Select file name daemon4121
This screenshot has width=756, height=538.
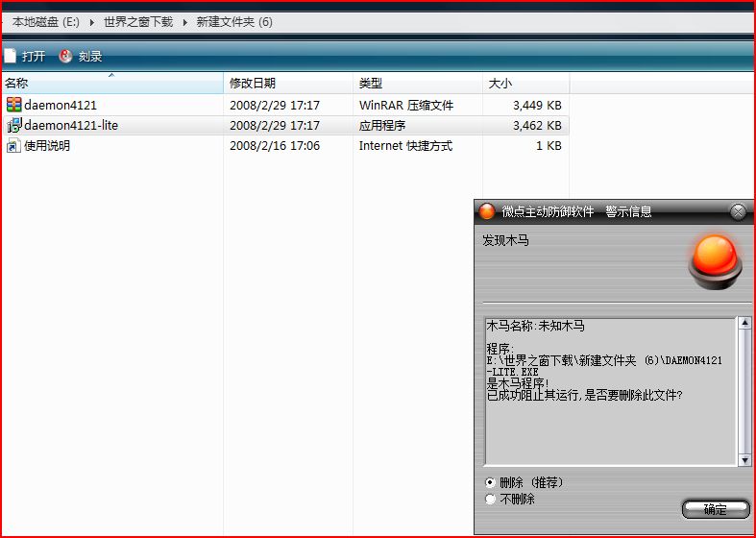point(61,105)
